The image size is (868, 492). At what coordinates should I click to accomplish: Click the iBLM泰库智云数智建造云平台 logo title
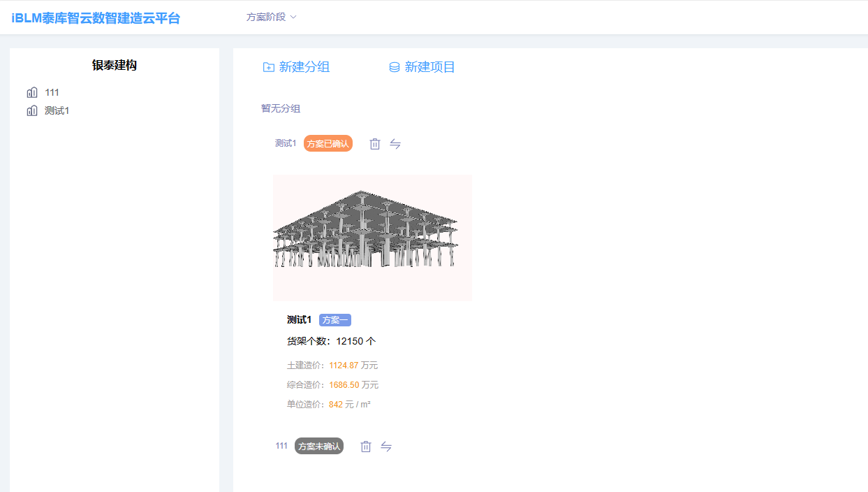click(x=96, y=18)
